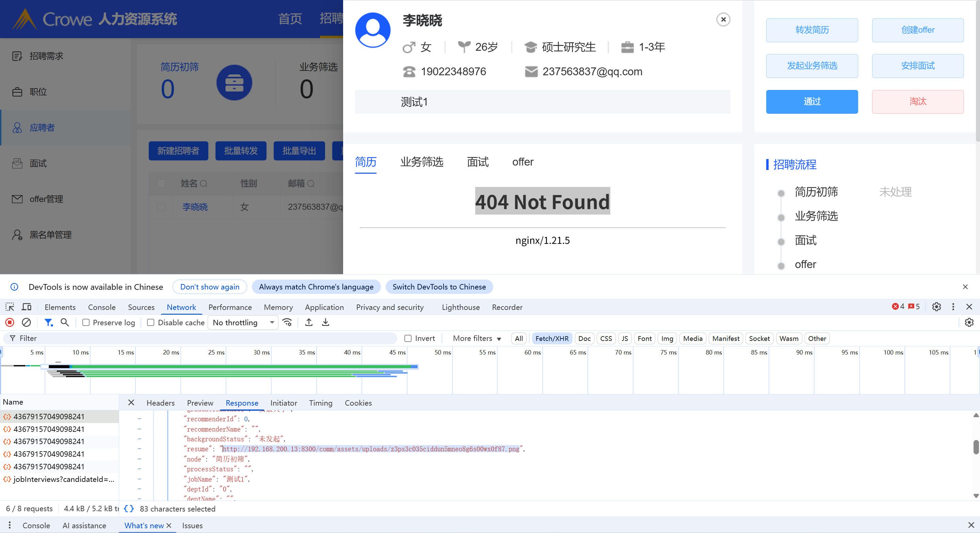
Task: Click Switch DevTools to Chinese
Action: click(439, 287)
